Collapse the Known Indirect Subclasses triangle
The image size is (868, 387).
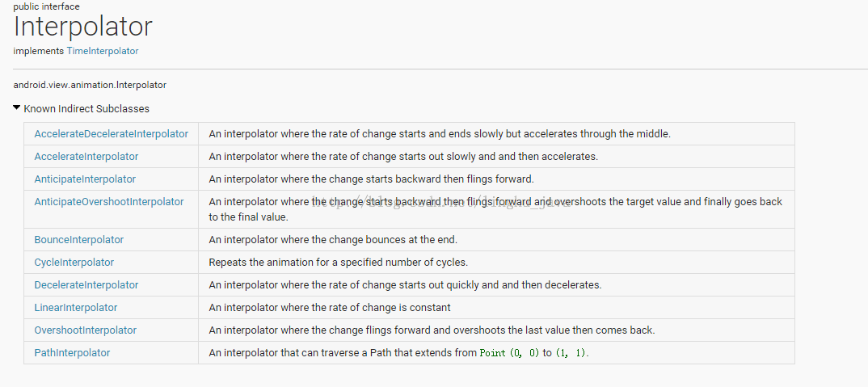(17, 107)
